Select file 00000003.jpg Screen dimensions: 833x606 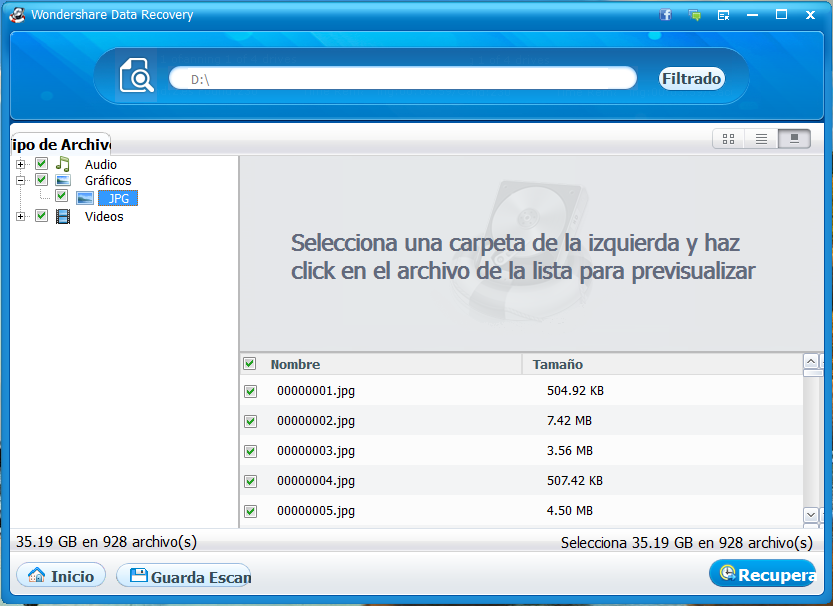click(316, 451)
